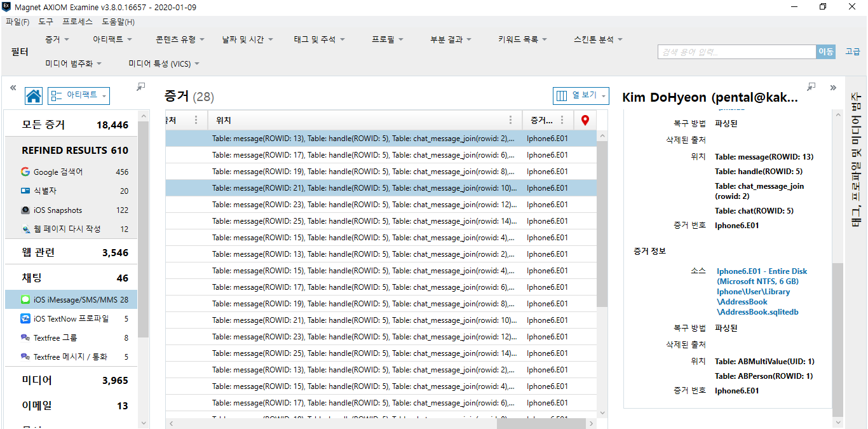Open 태그, 프로파일 및 미디어 범주 side tab
The image size is (868, 429).
point(855,160)
